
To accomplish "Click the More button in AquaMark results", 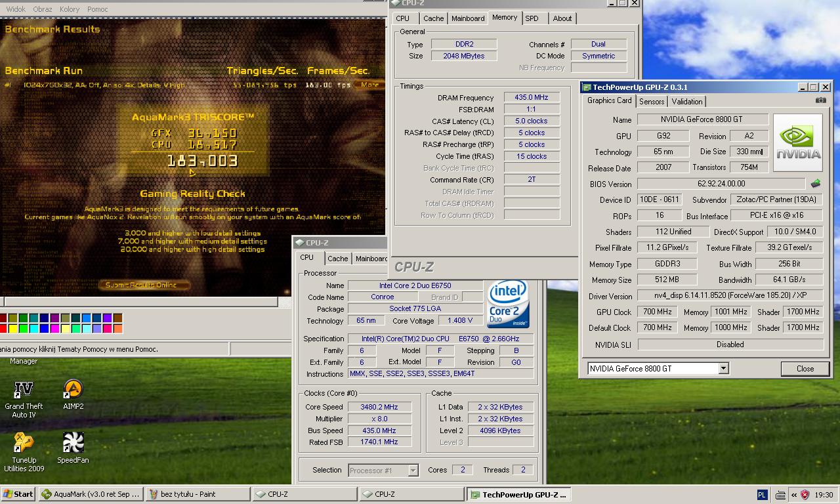I will point(369,85).
